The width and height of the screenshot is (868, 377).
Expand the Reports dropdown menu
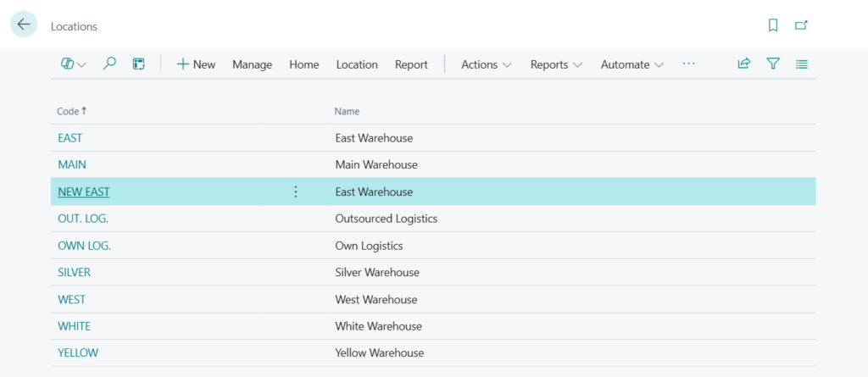tap(556, 64)
